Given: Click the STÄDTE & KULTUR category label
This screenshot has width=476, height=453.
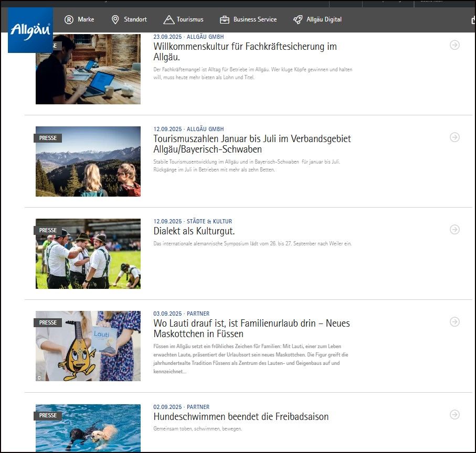Looking at the screenshot, I should (x=209, y=221).
